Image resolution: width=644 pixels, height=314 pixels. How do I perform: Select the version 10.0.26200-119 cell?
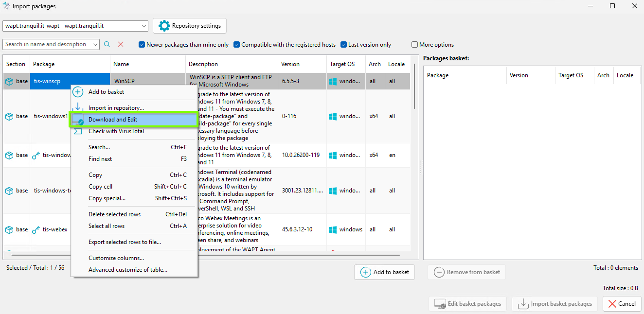pos(303,156)
